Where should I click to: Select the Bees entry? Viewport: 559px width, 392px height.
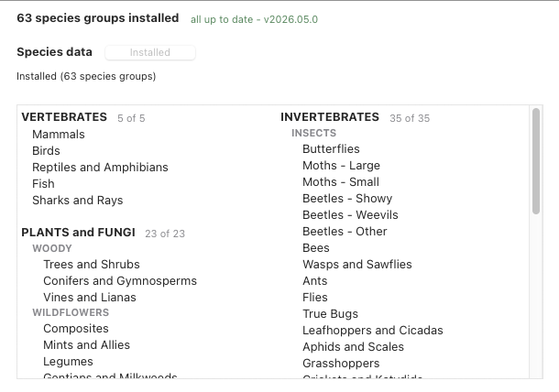316,247
